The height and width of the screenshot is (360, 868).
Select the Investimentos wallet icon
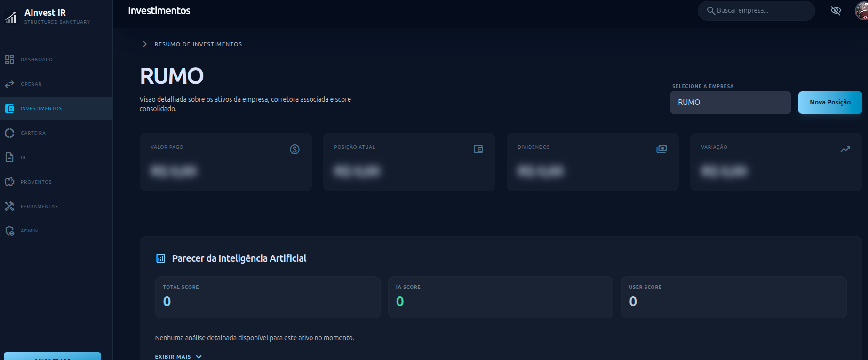pyautogui.click(x=9, y=109)
